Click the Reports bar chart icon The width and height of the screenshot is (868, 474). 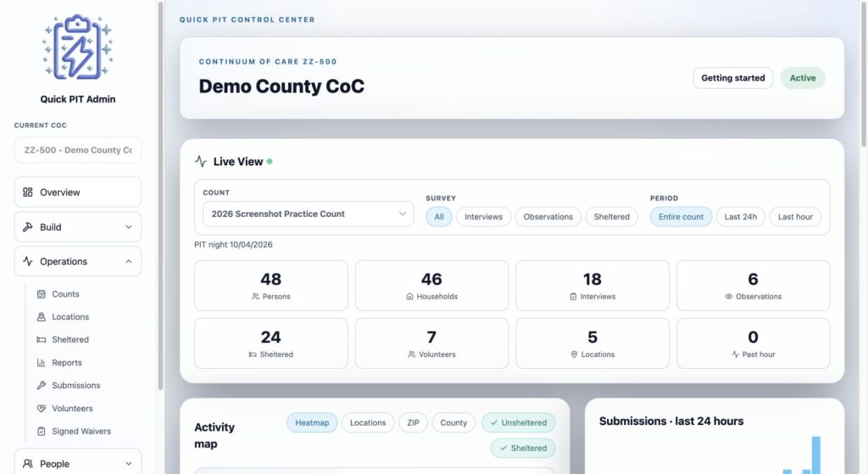pos(41,363)
